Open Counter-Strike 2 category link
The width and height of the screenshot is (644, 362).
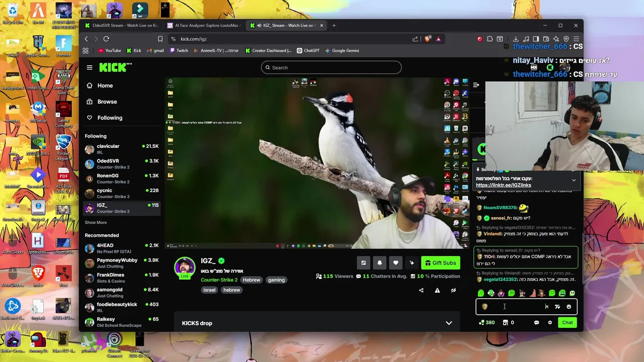coord(219,280)
